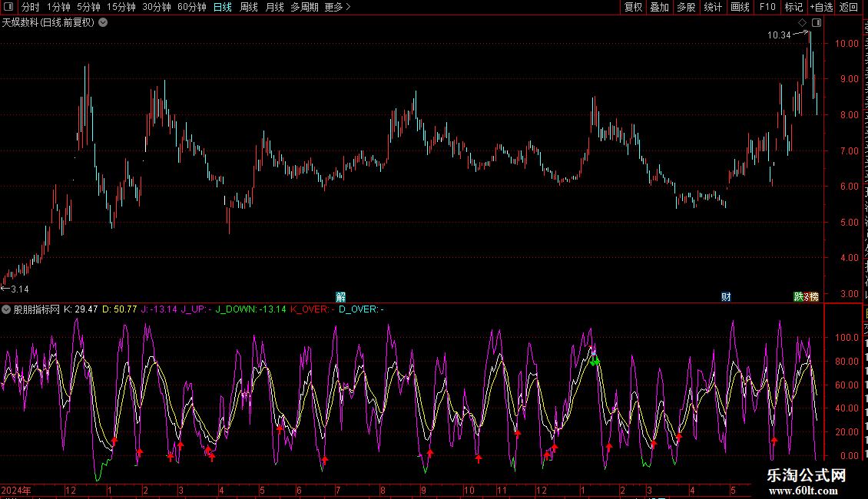The height and width of the screenshot is (499, 868).
Task: Toggle the right side panel icon
Action: (817, 23)
